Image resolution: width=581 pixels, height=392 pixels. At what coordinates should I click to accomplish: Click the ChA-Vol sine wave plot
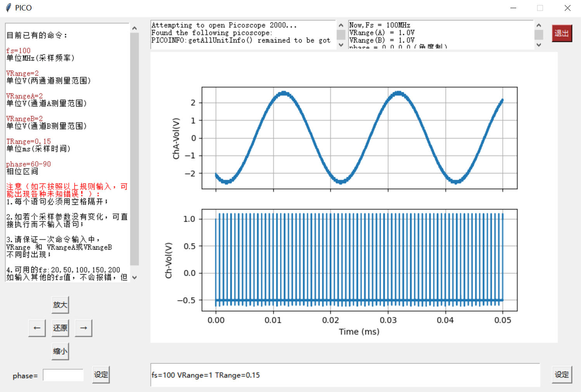click(359, 138)
